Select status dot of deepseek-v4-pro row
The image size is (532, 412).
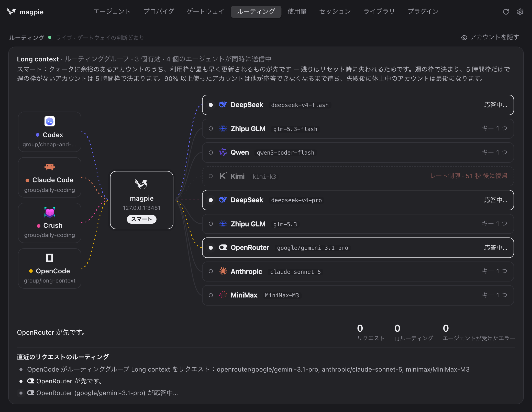point(211,200)
